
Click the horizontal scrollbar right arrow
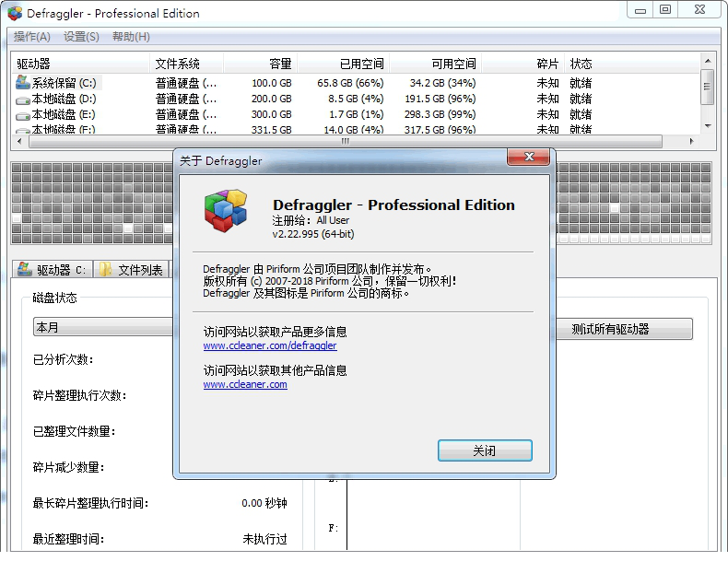[x=691, y=141]
